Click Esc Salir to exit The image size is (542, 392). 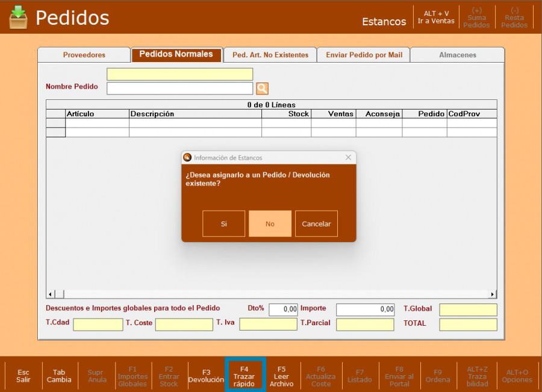(x=23, y=376)
